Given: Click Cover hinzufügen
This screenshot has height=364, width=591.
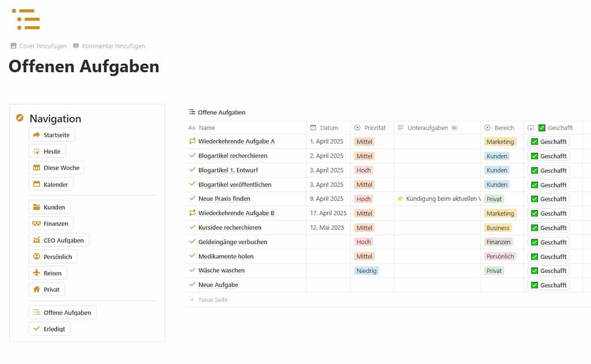Looking at the screenshot, I should tap(39, 46).
